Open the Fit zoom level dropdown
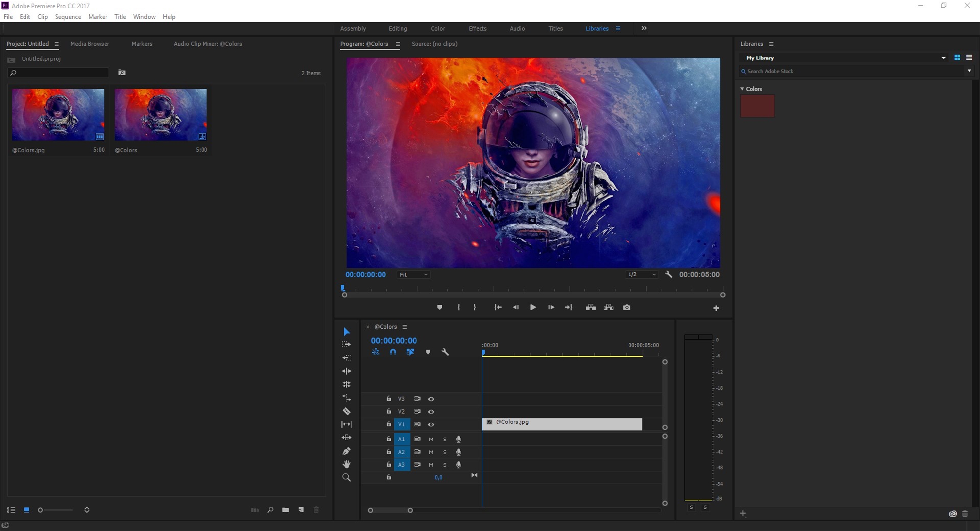Viewport: 980px width, 531px height. point(414,274)
